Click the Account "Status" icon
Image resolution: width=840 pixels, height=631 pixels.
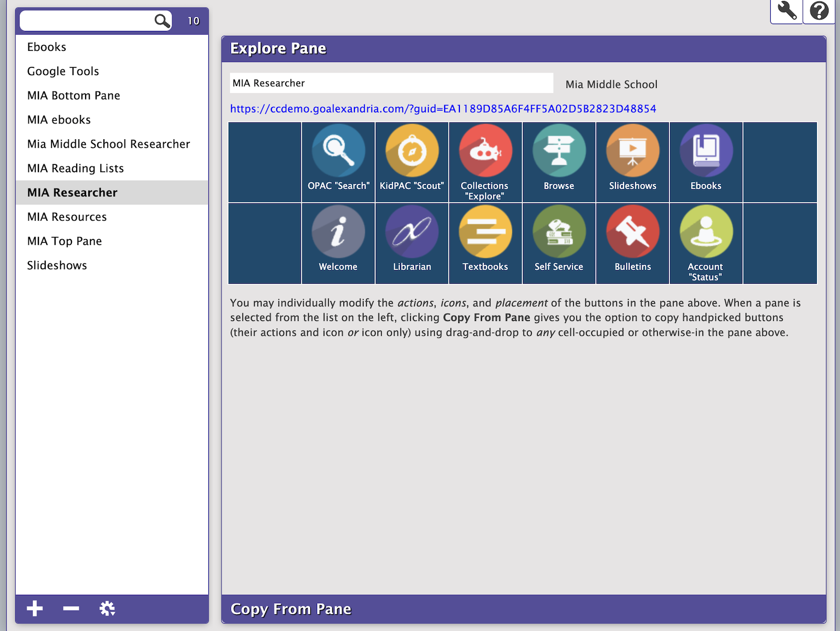tap(706, 232)
